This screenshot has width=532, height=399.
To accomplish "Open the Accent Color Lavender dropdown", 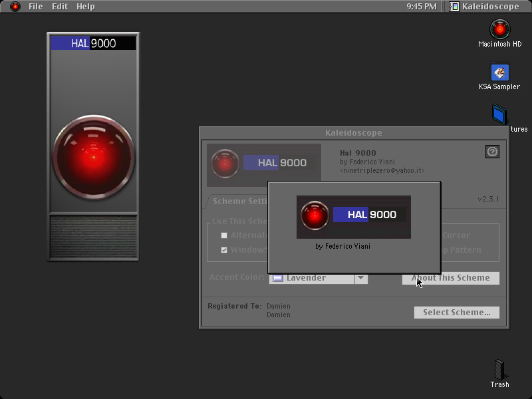I will (319, 278).
